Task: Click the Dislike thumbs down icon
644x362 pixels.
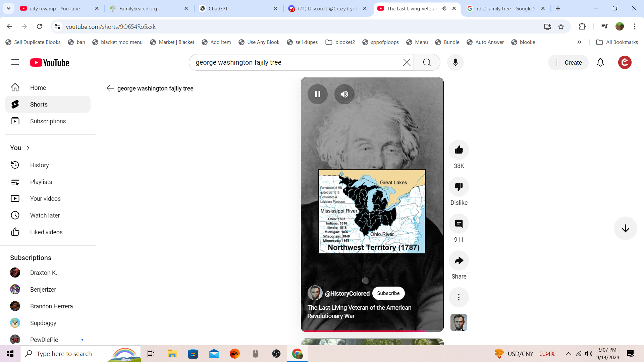Action: pyautogui.click(x=459, y=187)
